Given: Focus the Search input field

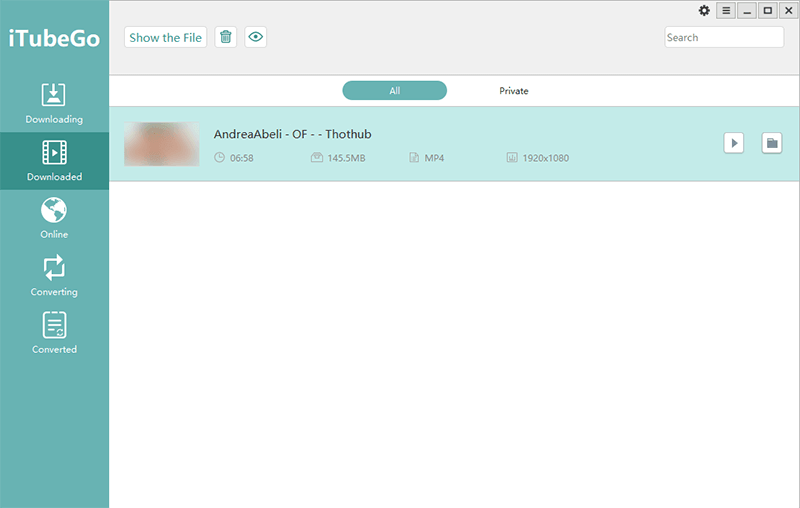Looking at the screenshot, I should click(x=724, y=37).
